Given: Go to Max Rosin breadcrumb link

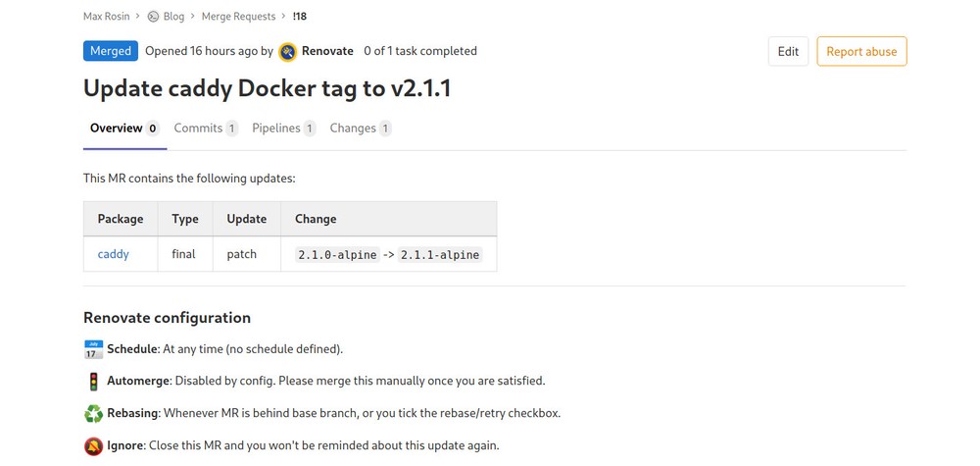Looking at the screenshot, I should pos(106,16).
